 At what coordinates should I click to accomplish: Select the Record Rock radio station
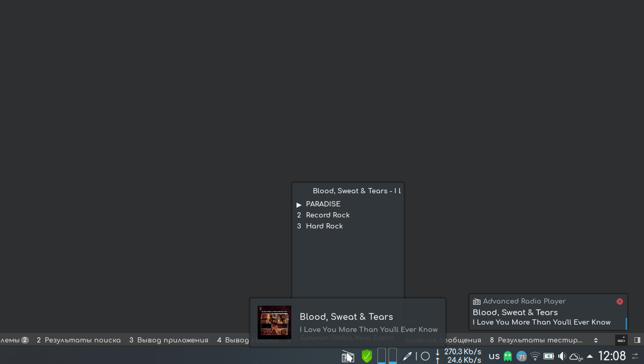coord(328,215)
